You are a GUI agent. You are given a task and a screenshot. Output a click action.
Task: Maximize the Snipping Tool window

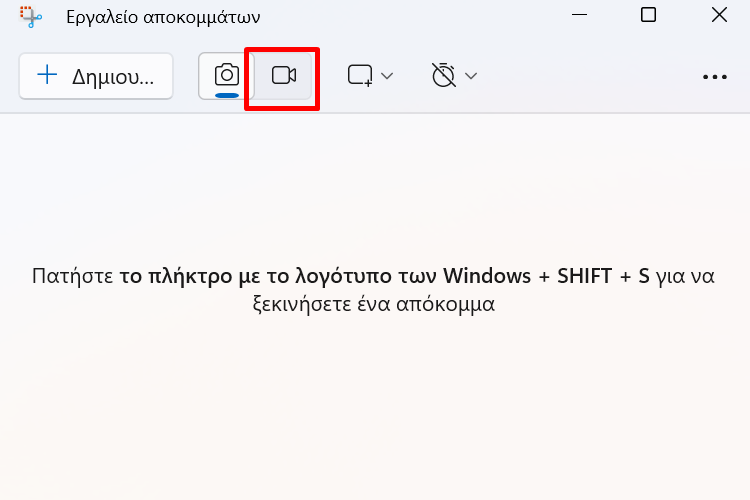coord(648,15)
